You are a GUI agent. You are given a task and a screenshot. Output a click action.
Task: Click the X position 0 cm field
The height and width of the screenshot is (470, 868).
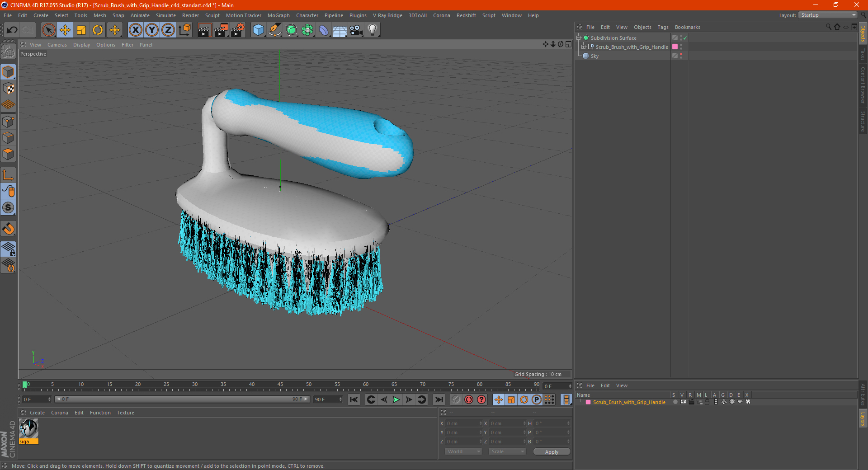tap(464, 423)
